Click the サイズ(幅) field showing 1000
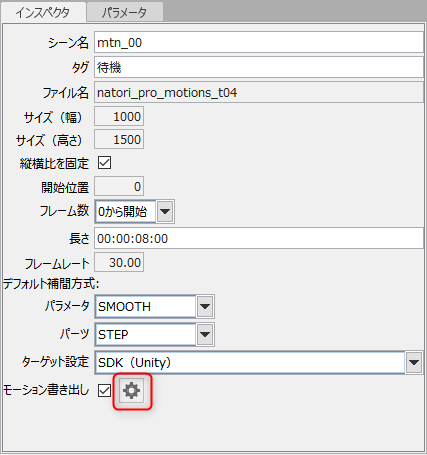 click(x=119, y=116)
